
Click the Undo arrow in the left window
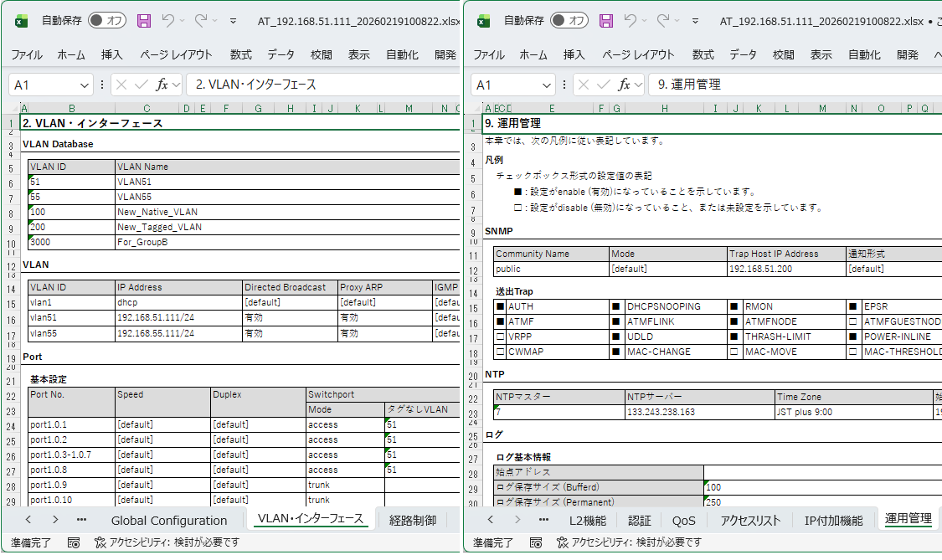click(x=169, y=21)
